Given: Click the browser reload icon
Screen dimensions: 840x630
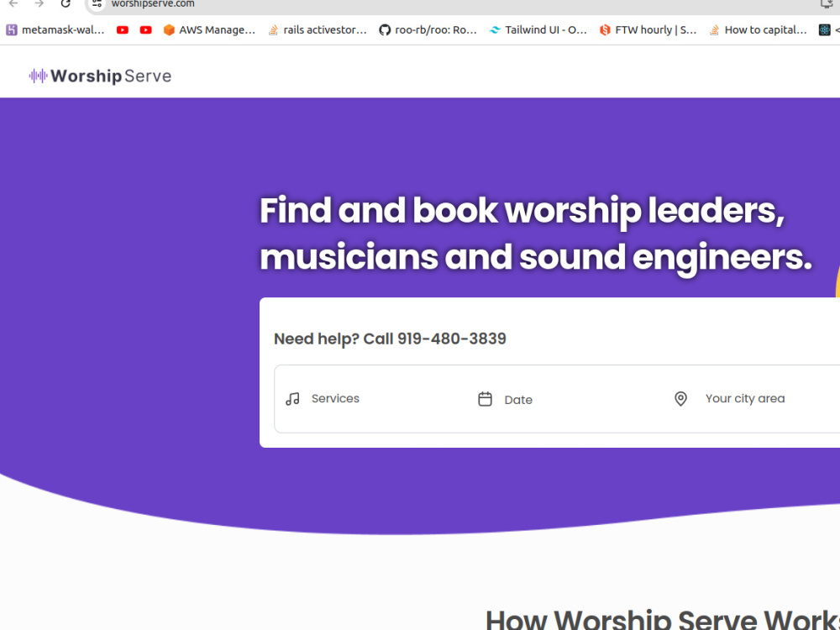Looking at the screenshot, I should [66, 3].
